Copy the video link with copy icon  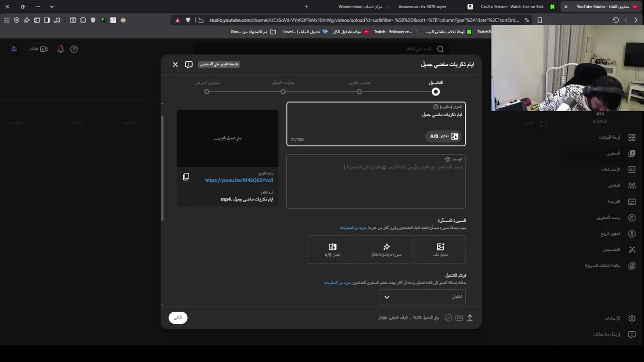[x=186, y=176]
